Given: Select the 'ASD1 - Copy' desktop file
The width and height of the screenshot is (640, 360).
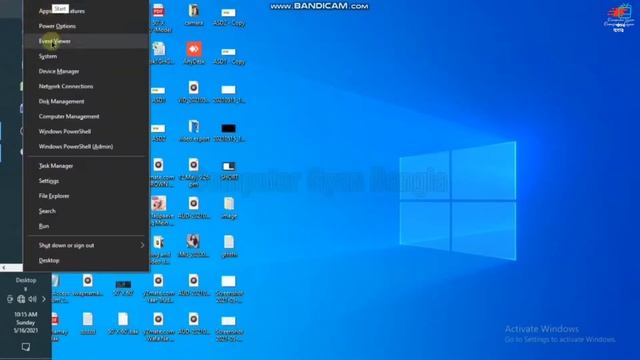Looking at the screenshot, I should [229, 56].
